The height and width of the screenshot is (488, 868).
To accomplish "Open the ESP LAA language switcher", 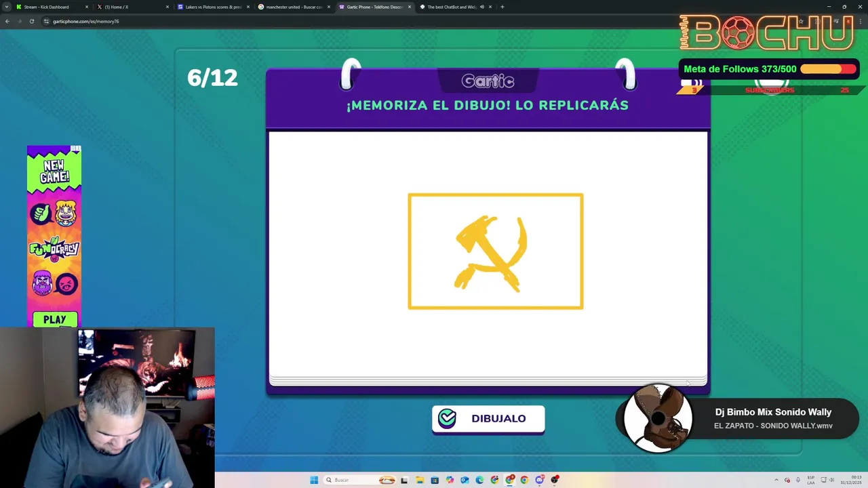I will pos(811,480).
